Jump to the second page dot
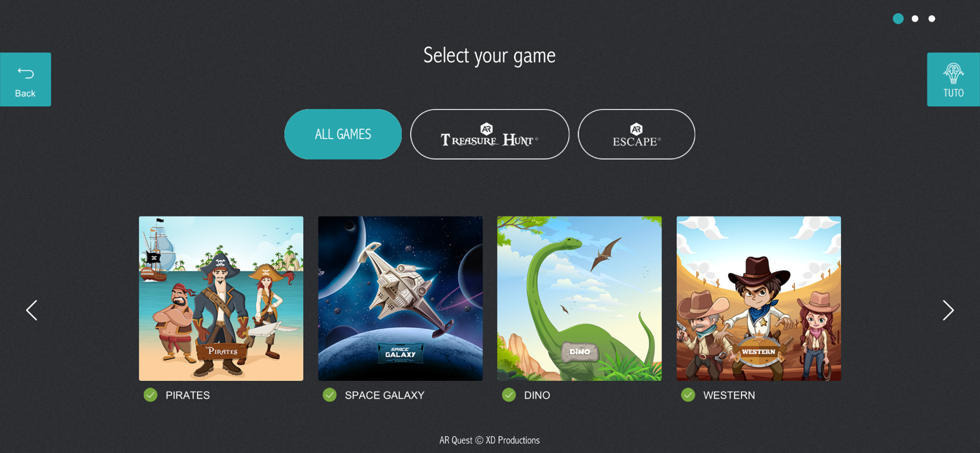 (x=915, y=19)
